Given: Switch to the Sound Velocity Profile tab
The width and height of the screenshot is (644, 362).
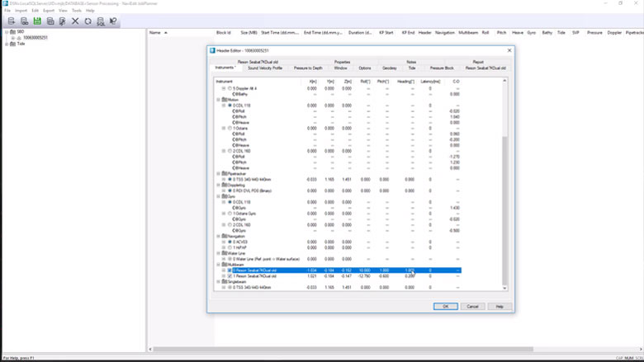Looking at the screenshot, I should 265,68.
